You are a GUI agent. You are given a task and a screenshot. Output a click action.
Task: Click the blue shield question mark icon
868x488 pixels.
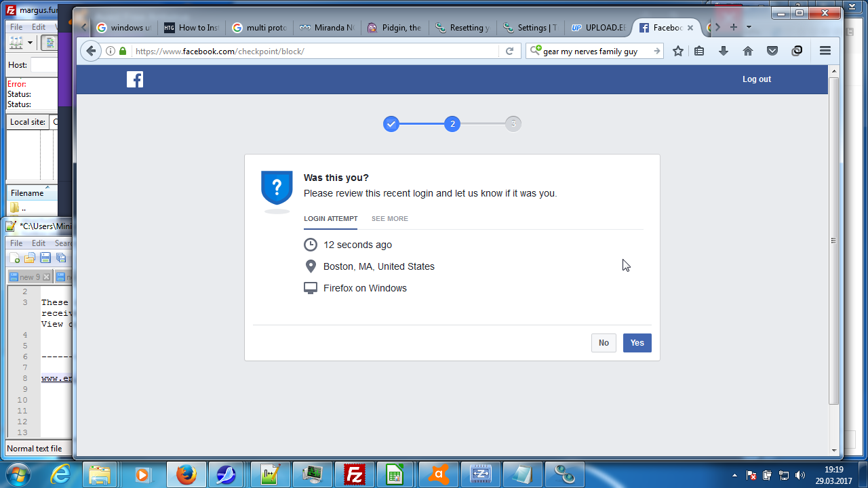pos(277,188)
